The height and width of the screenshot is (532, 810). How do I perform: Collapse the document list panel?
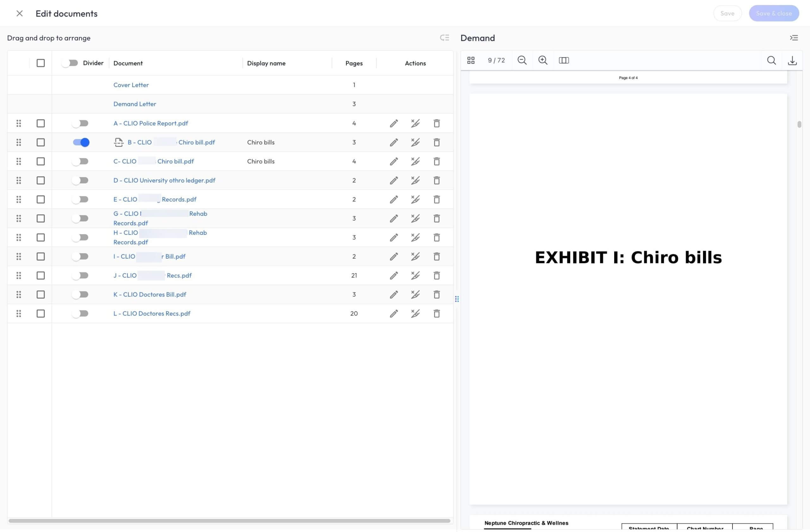tap(444, 38)
